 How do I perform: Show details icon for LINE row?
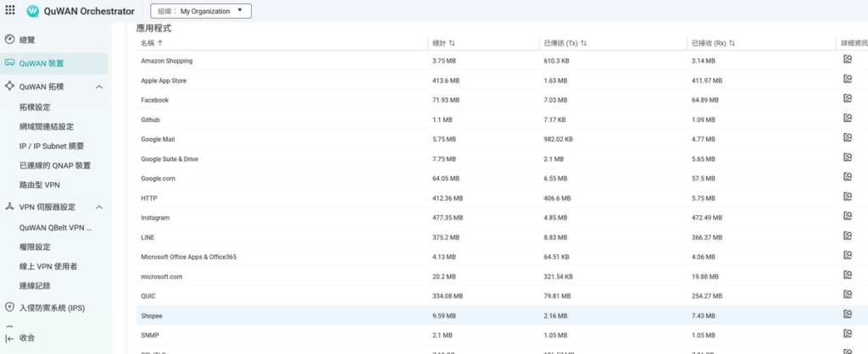[847, 236]
